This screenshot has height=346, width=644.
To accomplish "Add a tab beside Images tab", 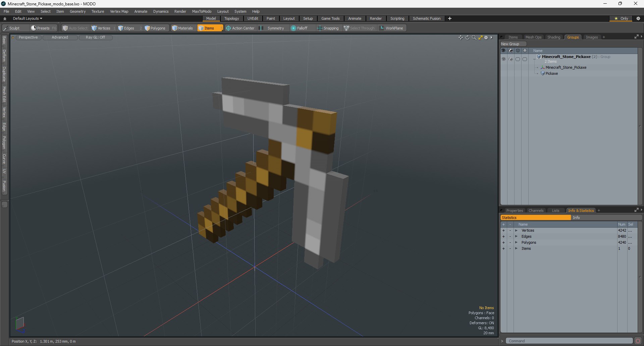I will click(x=604, y=37).
